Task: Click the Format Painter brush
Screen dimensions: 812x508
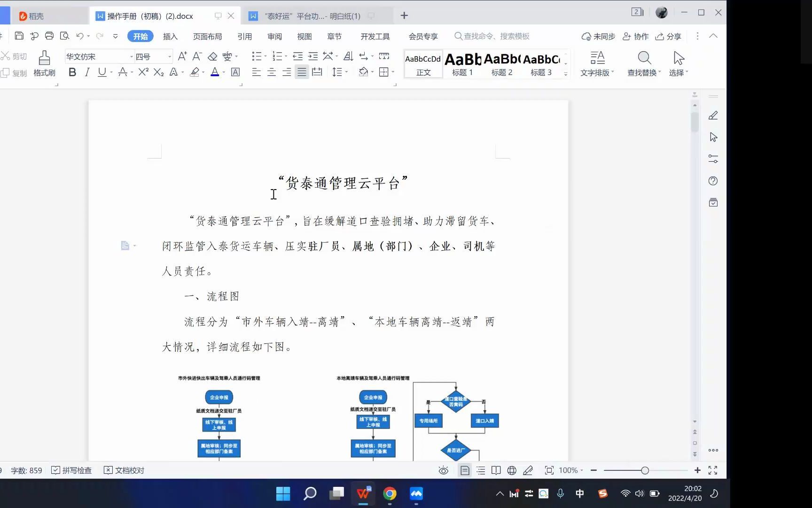Action: tap(45, 64)
